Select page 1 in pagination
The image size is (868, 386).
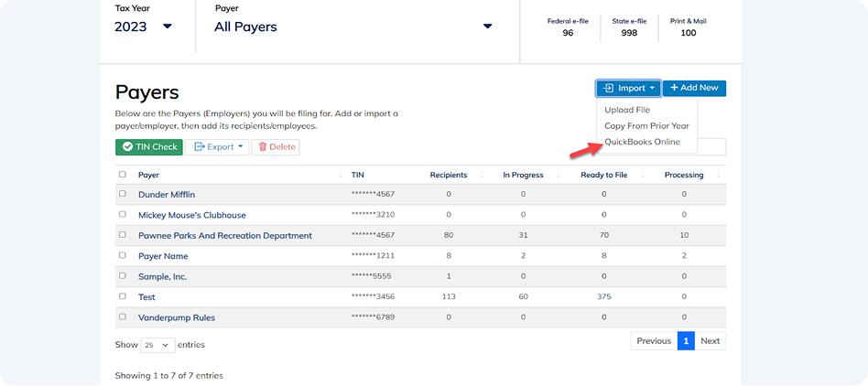(686, 341)
